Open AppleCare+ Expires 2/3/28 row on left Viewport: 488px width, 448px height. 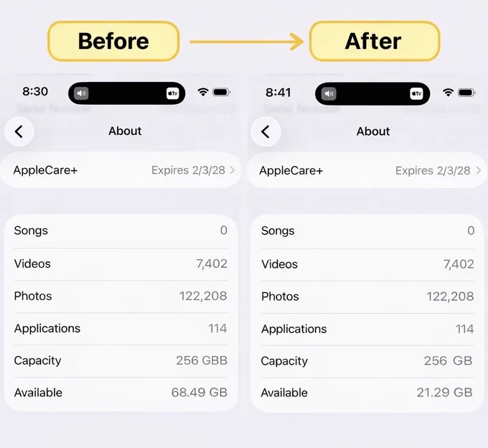point(121,170)
